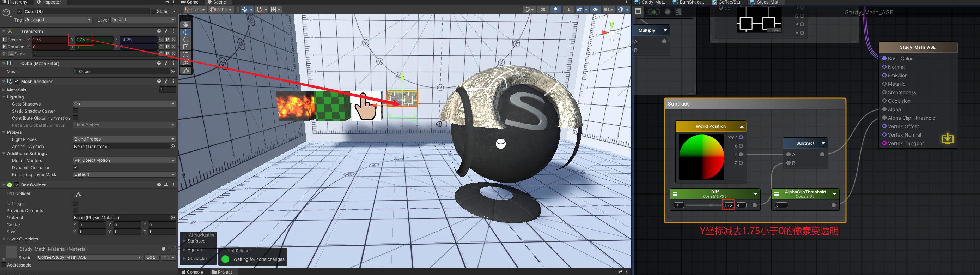
Task: Open the Motion Vectors dropdown
Action: point(124,160)
